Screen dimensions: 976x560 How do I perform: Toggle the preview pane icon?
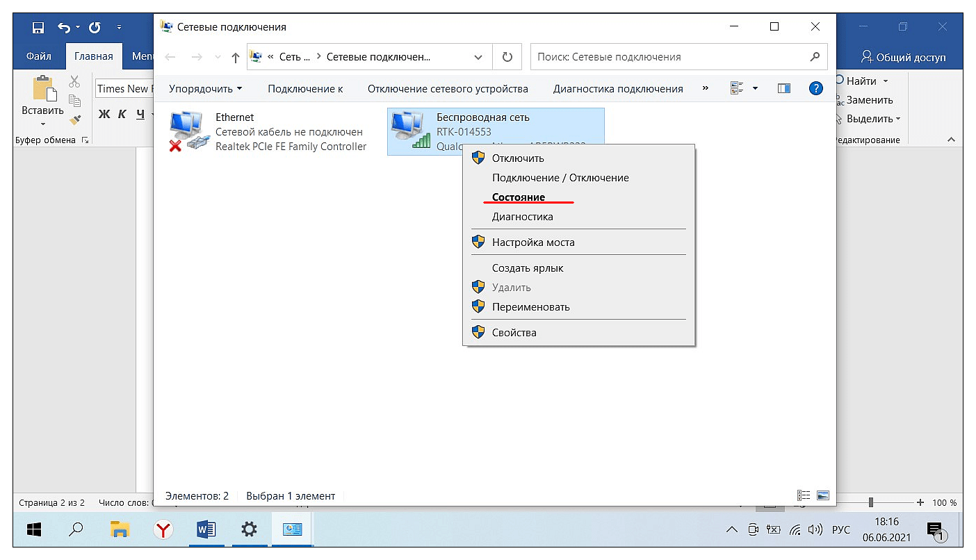784,88
